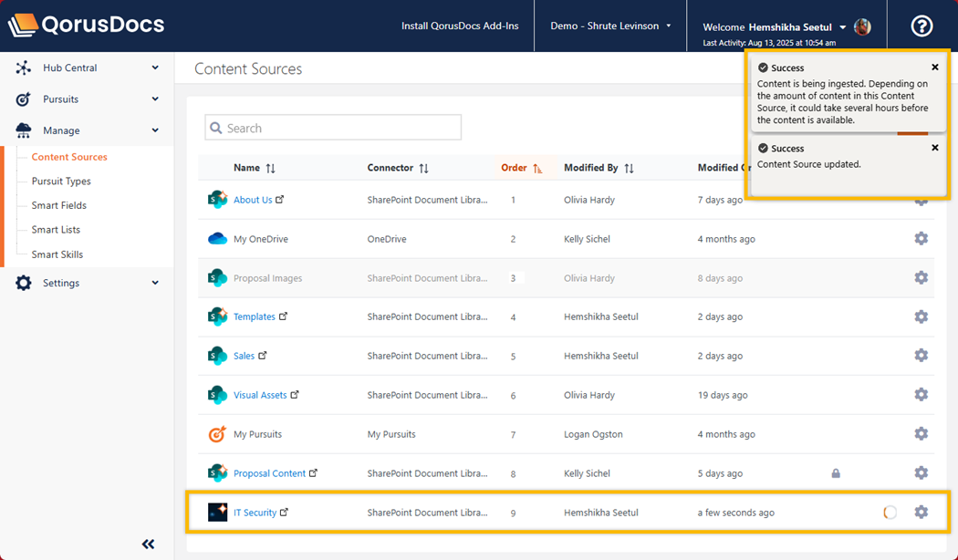This screenshot has height=560, width=958.
Task: Open the Smart Fields menu item
Action: [59, 205]
